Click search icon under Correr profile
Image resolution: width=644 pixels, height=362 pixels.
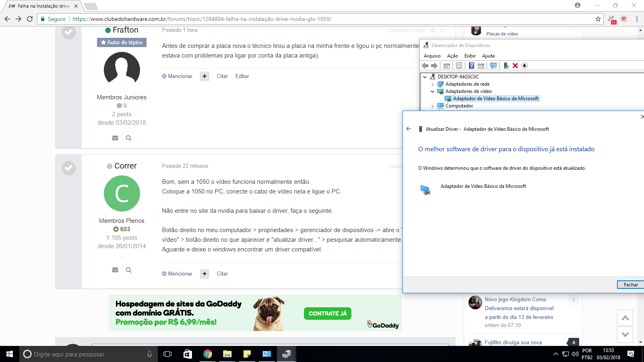tap(128, 270)
